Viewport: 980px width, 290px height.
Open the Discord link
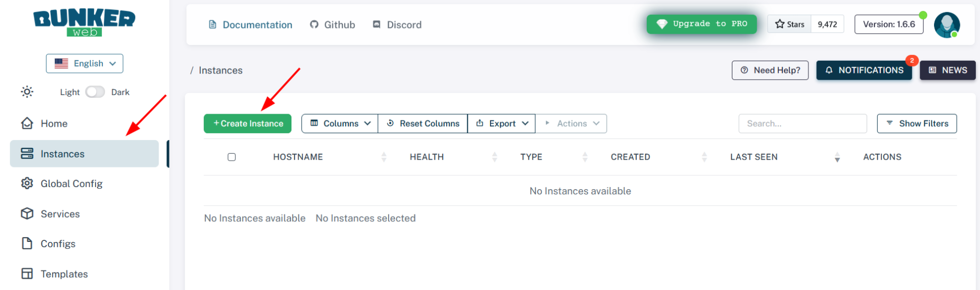coord(397,25)
